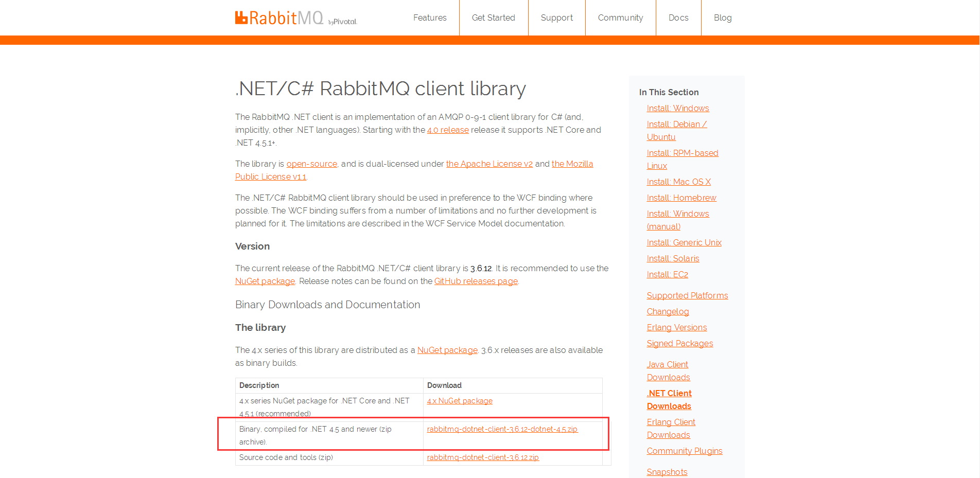Open Erlang Client Downloads sidebar link
980x478 pixels.
pos(671,429)
